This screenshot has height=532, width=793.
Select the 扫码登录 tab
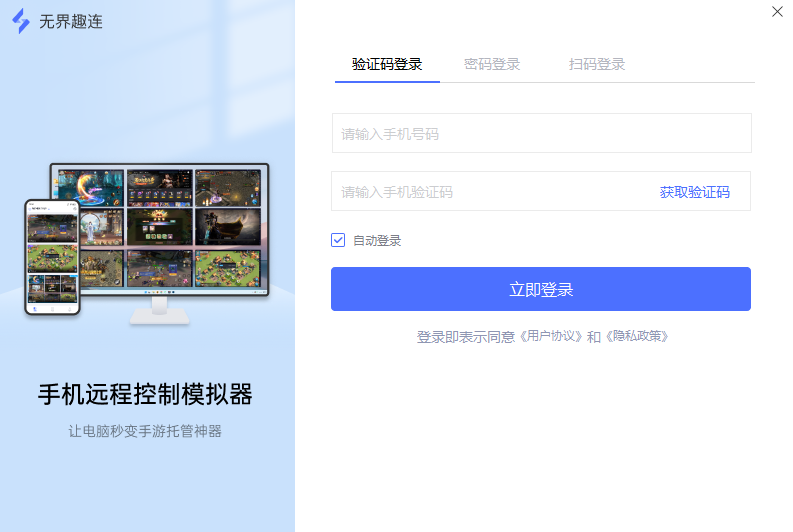[597, 64]
